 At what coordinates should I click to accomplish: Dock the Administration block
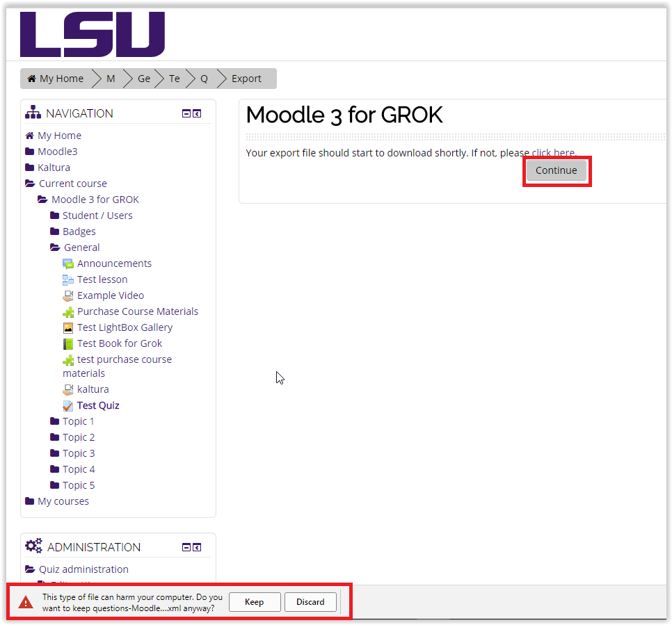pos(197,547)
